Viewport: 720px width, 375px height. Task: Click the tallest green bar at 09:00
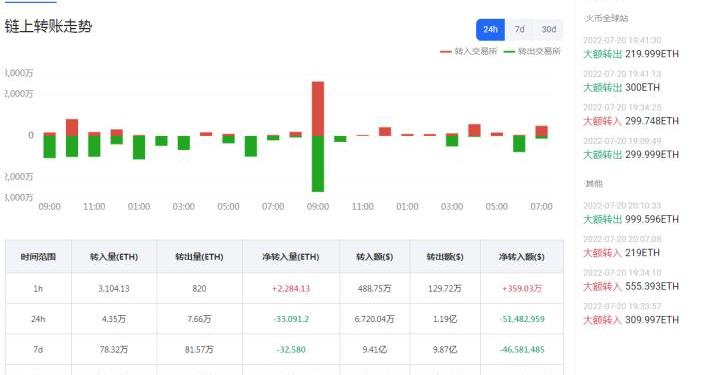click(x=318, y=164)
